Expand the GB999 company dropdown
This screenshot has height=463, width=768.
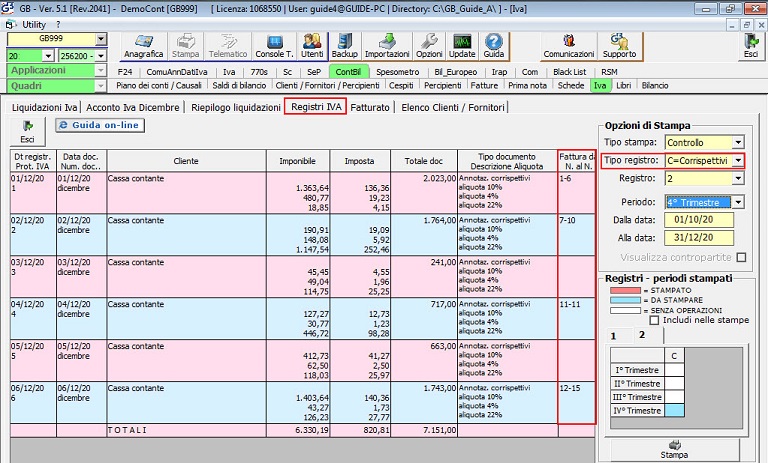click(x=100, y=39)
